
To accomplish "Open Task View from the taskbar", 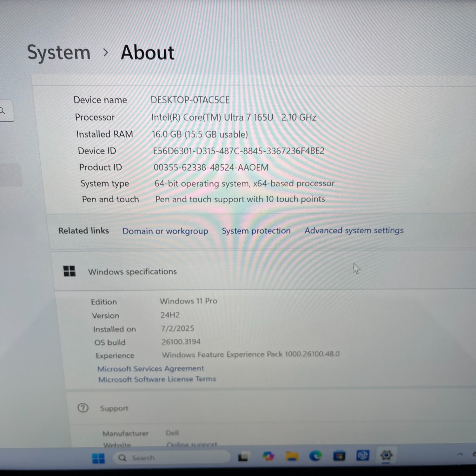I will [243, 457].
